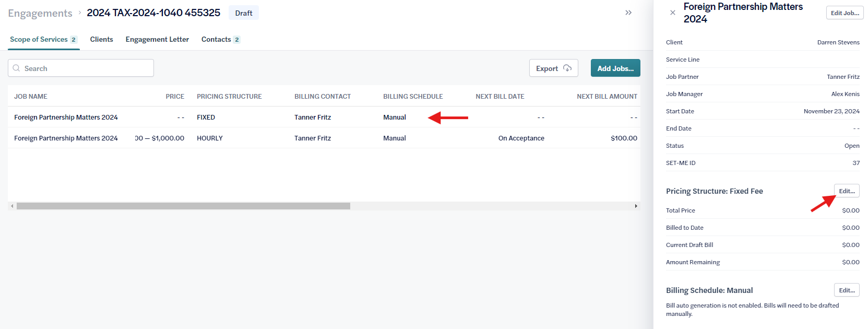Click the search magnifier icon
The width and height of the screenshot is (868, 329).
[16, 68]
